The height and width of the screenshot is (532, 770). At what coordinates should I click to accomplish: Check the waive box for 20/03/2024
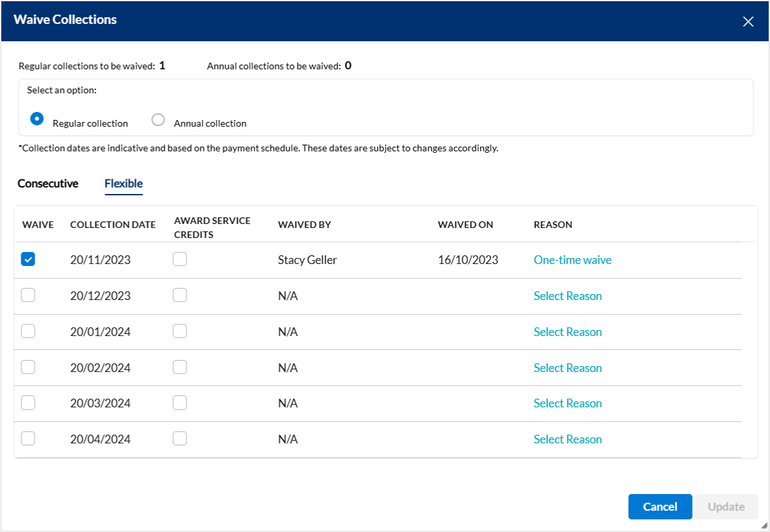pos(28,403)
